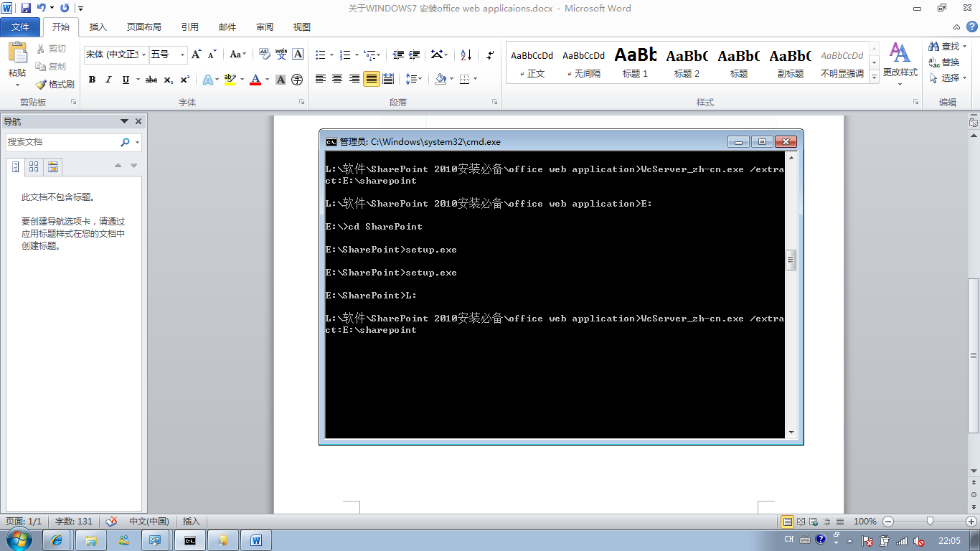Open the font dialog launcher
Screen dimensions: 980x551
tap(301, 102)
